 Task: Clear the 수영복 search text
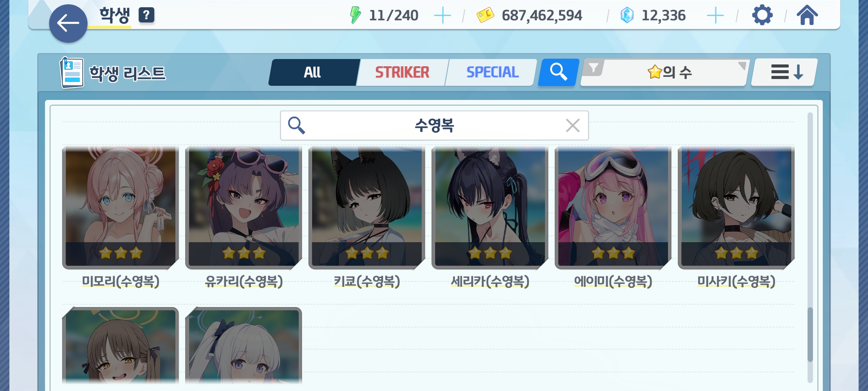573,126
